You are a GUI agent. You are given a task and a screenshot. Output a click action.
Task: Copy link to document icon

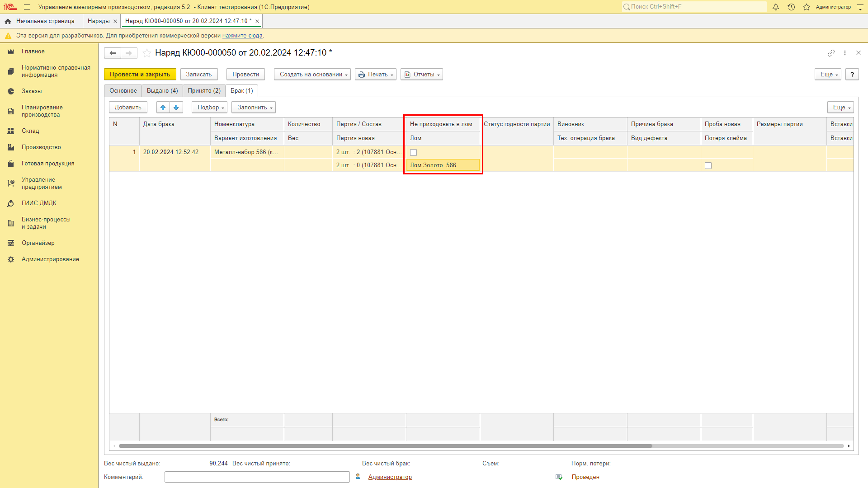831,53
